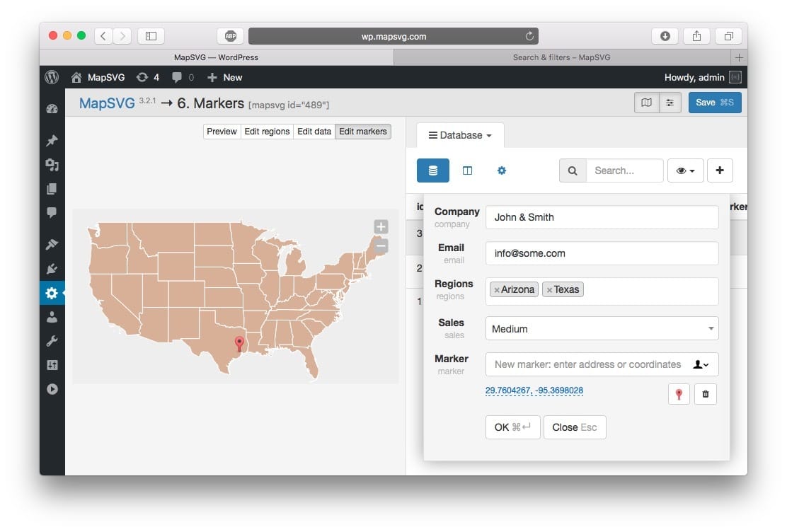Zoom in on the map
The height and width of the screenshot is (532, 787).
381,227
